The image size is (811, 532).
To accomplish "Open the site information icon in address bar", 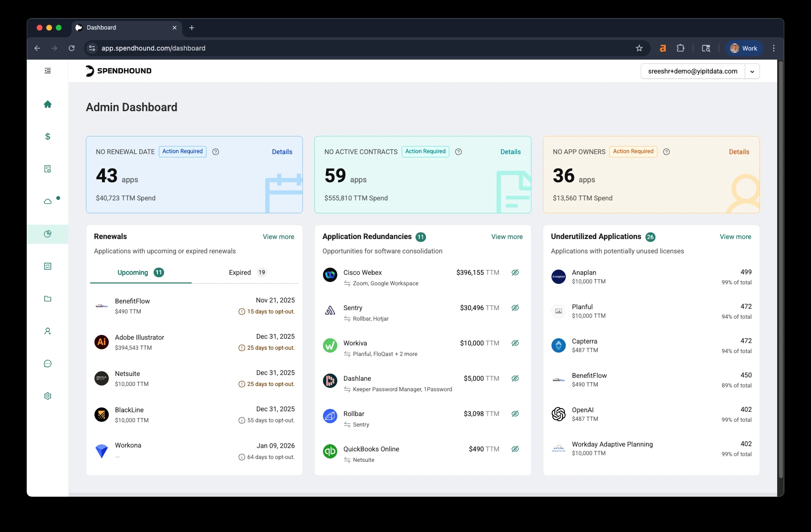I will [92, 48].
